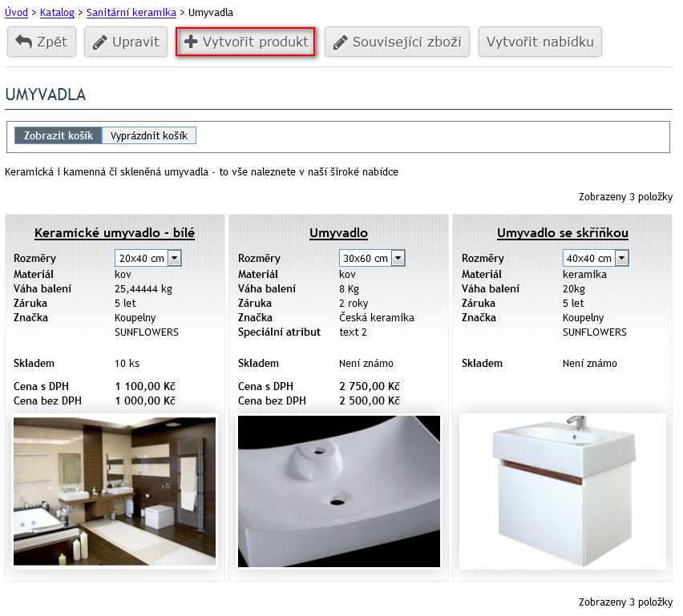Select the Zobrazit košík tab
The height and width of the screenshot is (616, 683).
point(58,135)
